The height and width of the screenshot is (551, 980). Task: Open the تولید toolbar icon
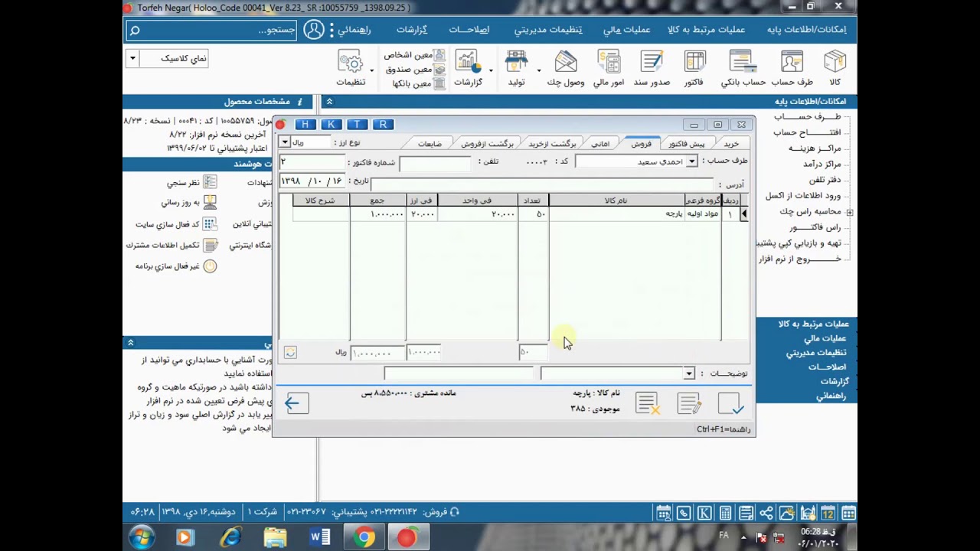pyautogui.click(x=517, y=67)
